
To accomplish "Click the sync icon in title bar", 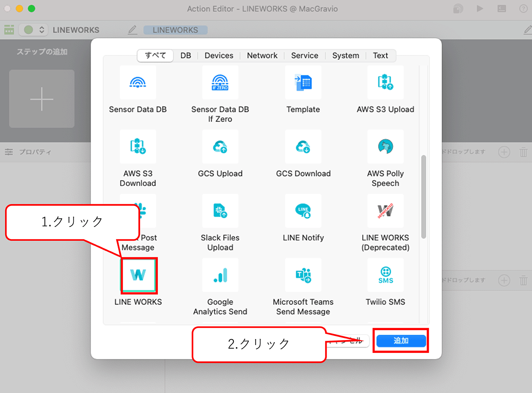I will point(458,9).
